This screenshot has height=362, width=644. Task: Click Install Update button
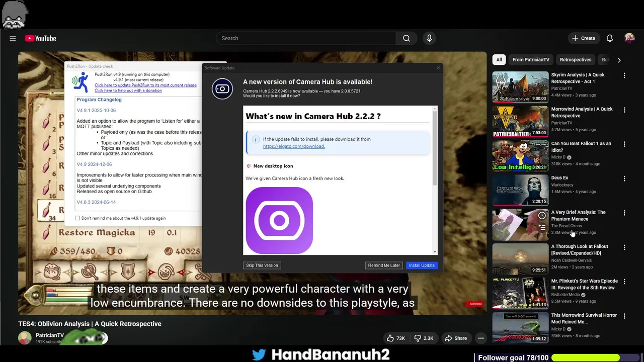click(x=422, y=265)
